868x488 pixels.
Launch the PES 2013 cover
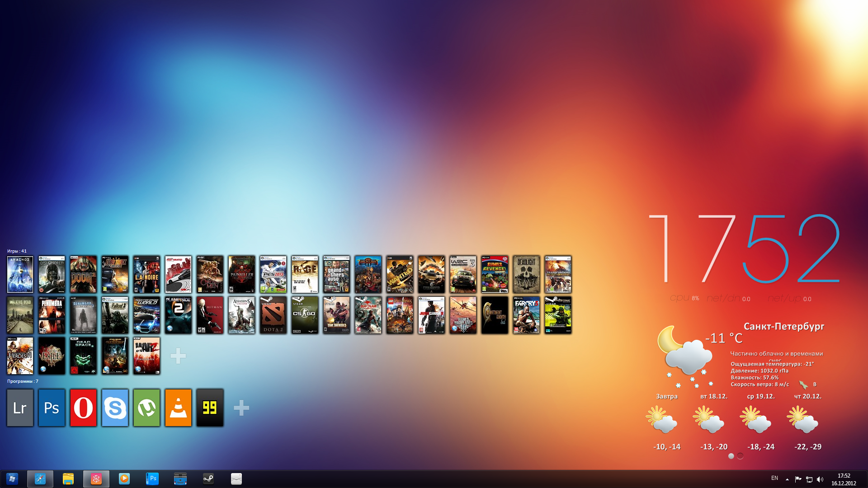pos(273,274)
